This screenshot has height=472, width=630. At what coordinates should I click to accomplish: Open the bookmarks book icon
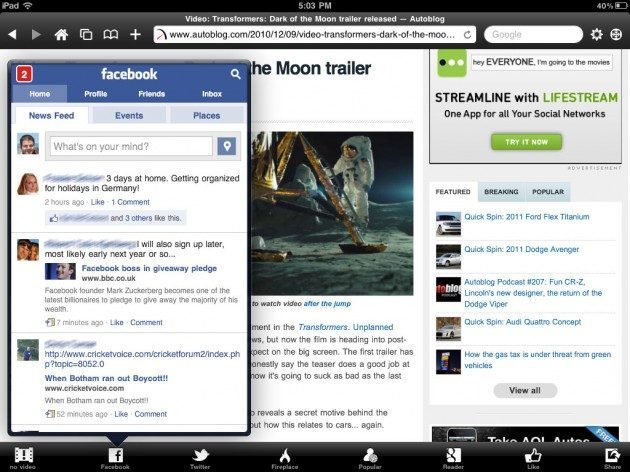pyautogui.click(x=110, y=35)
